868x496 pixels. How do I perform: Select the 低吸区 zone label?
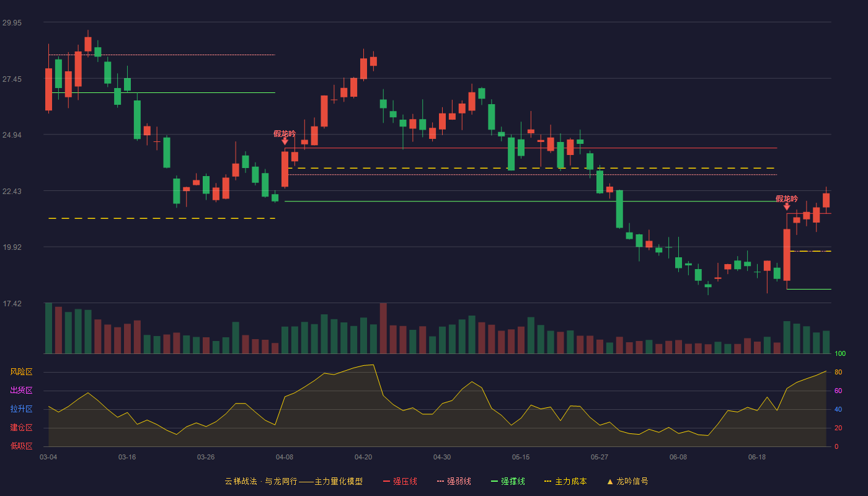(x=21, y=446)
